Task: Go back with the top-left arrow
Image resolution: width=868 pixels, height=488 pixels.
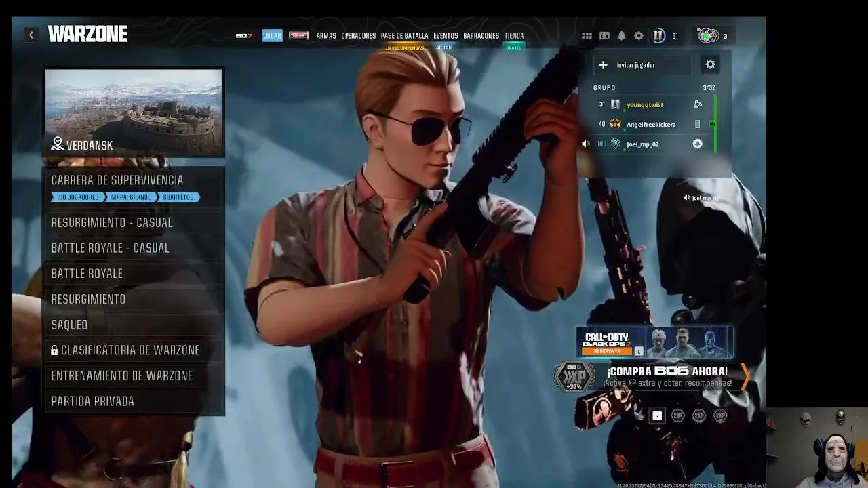Action: coord(31,35)
